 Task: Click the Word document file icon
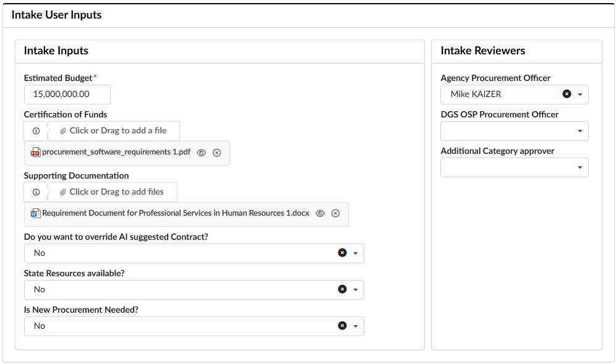click(36, 213)
